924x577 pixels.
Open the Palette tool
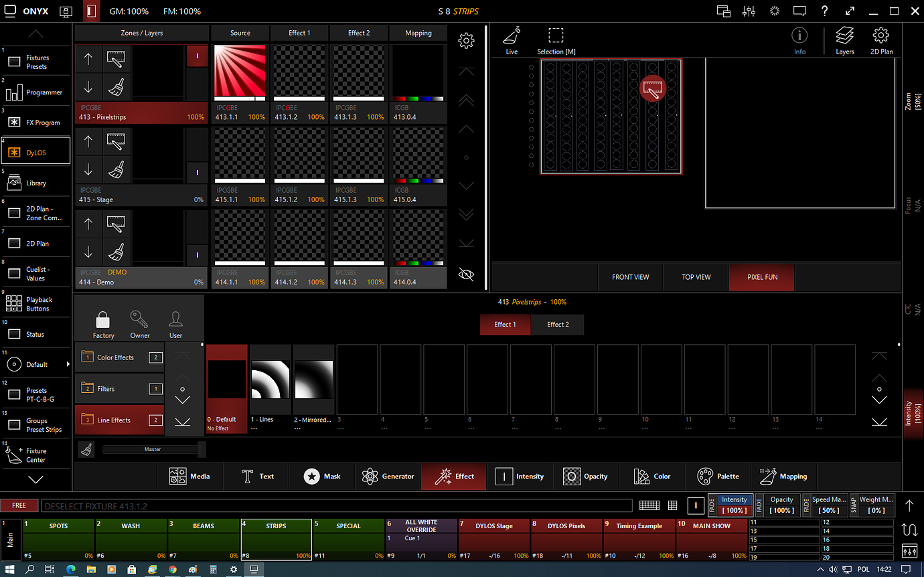pyautogui.click(x=718, y=476)
